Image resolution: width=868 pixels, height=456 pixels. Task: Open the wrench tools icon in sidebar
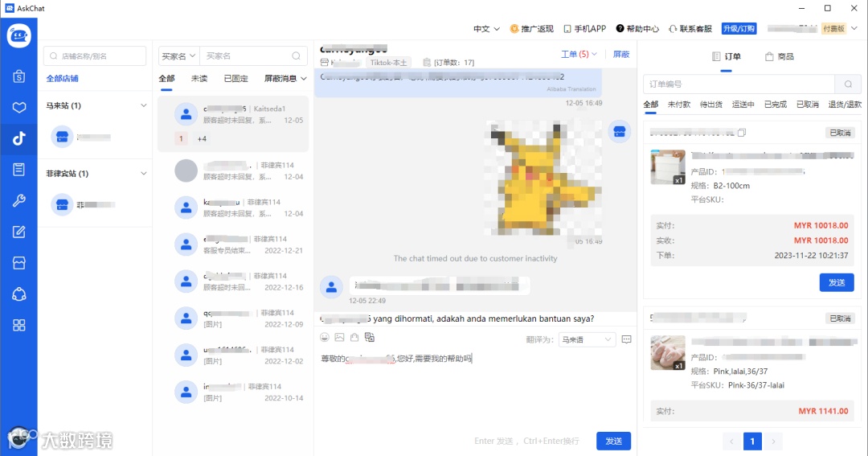[18, 200]
